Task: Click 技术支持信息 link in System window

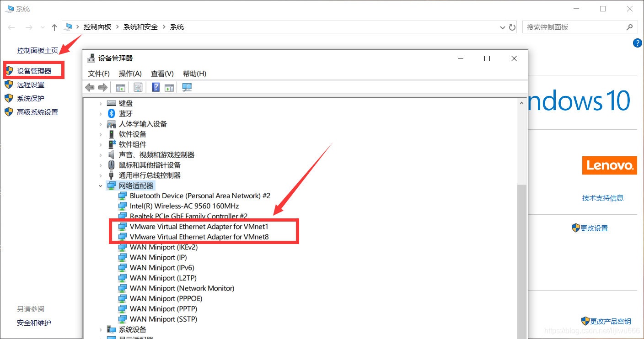Action: coord(603,198)
